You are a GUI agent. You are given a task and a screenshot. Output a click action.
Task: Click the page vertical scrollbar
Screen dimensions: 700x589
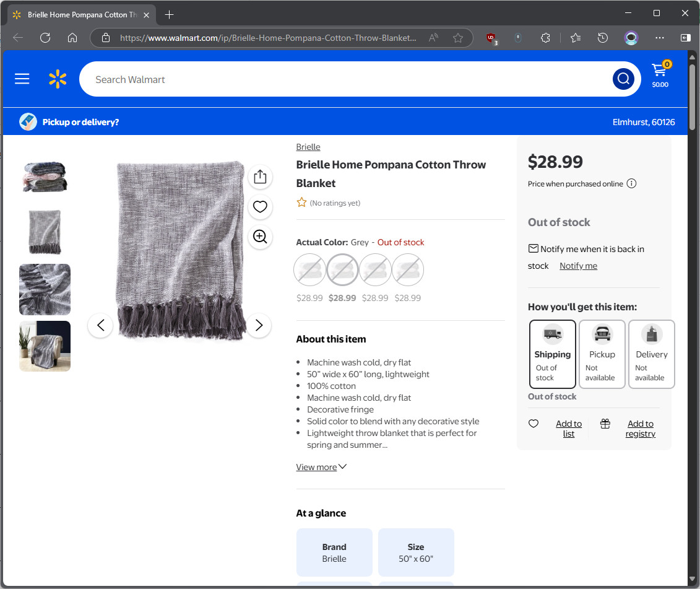692,96
